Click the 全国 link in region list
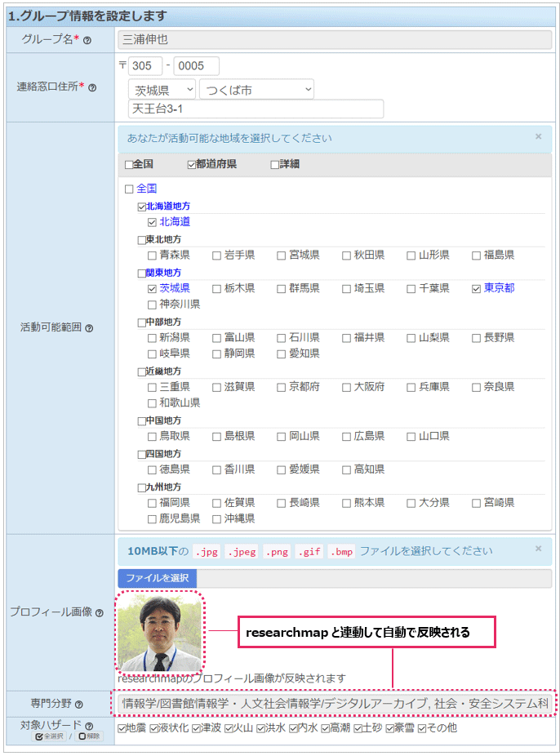Image resolution: width=560 pixels, height=756 pixels. click(146, 189)
